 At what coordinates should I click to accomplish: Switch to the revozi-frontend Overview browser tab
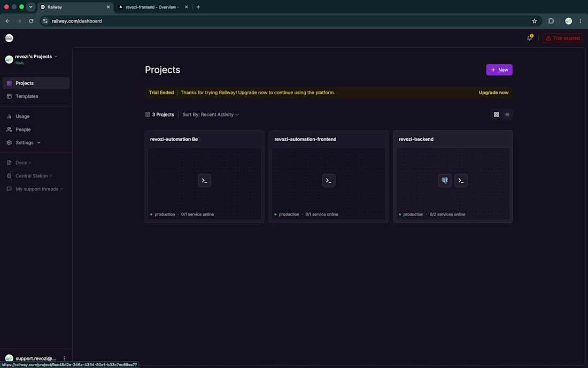point(153,7)
